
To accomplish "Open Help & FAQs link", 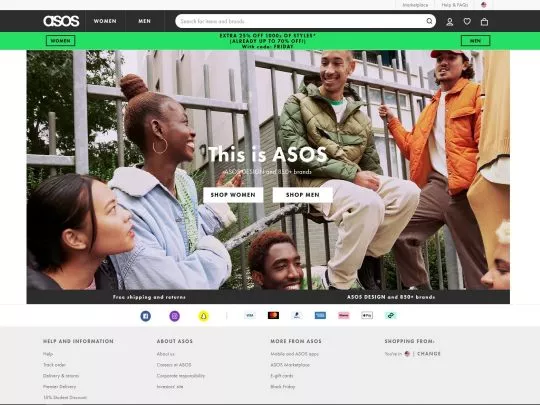I will (x=455, y=5).
